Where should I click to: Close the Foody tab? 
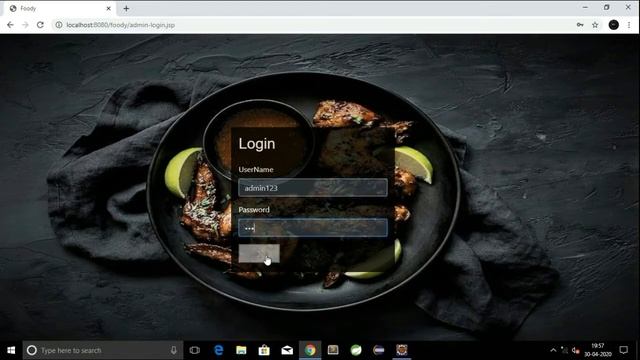(109, 8)
